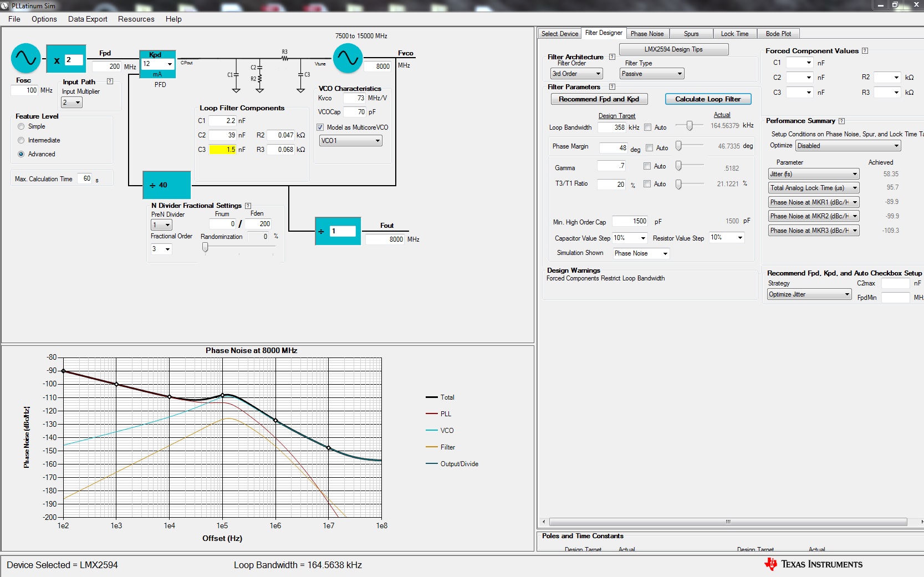The image size is (924, 577).
Task: Open help icon next to Input Path
Action: point(110,81)
